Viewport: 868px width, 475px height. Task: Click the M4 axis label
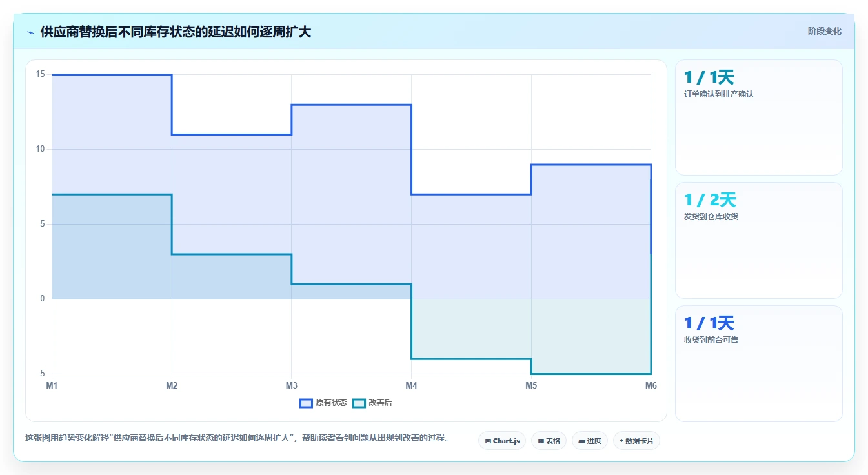point(411,385)
